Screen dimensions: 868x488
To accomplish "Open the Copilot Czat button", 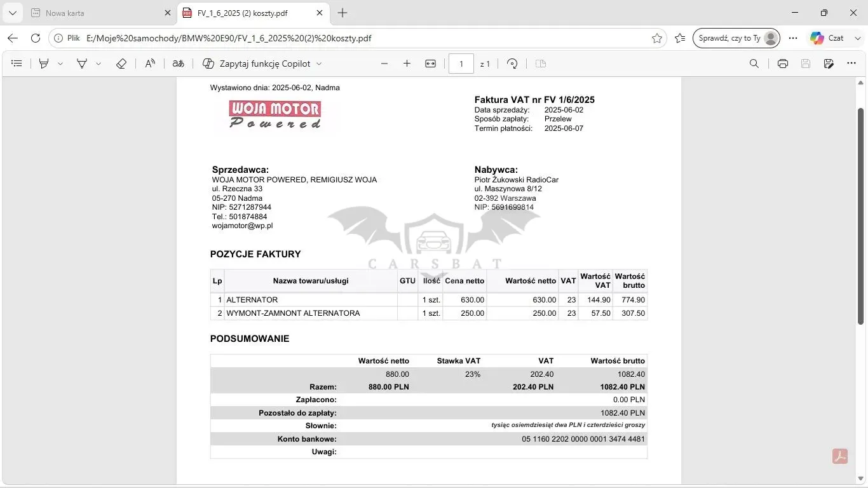I will pos(827,38).
